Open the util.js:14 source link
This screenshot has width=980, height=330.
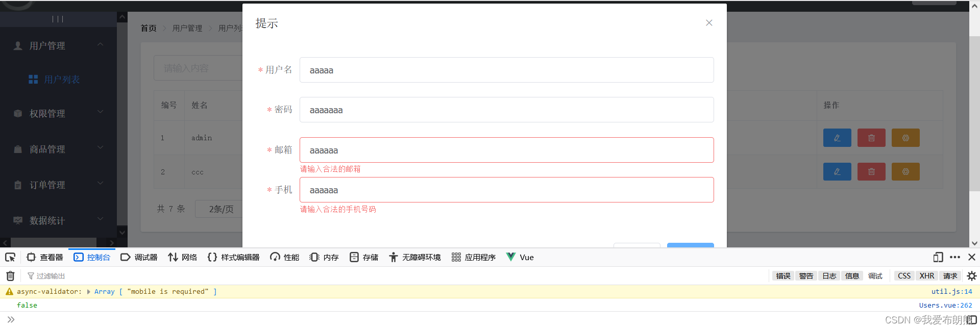[951, 292]
